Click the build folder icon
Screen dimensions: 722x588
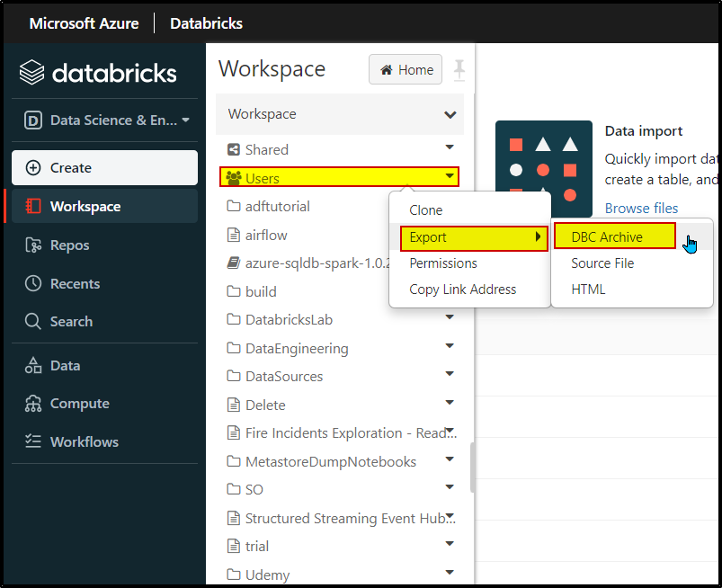coord(234,291)
